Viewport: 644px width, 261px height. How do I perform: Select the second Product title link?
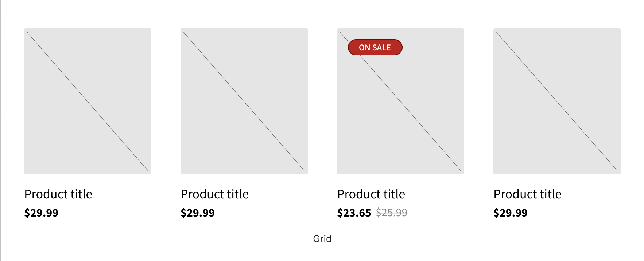point(214,194)
